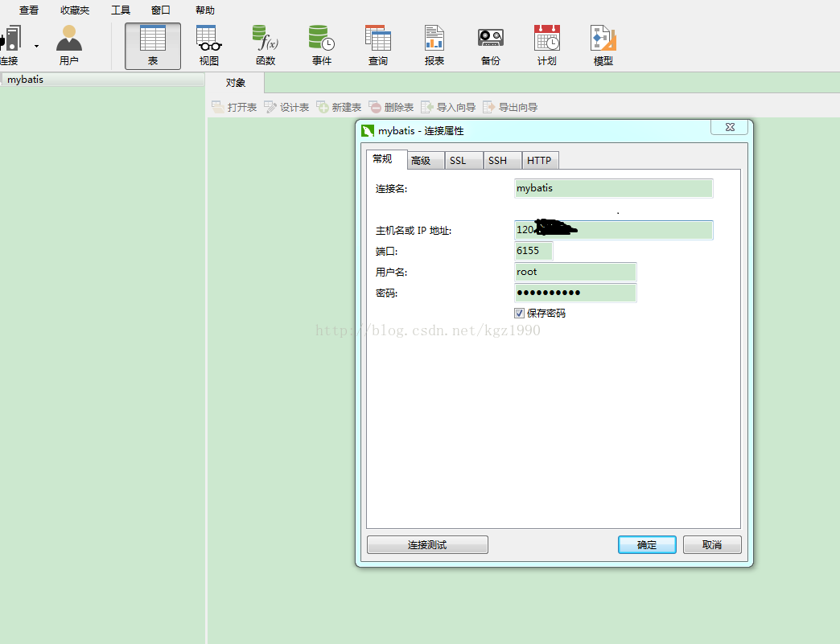Switch to HTTP tab in dialog
The height and width of the screenshot is (644, 840).
540,161
